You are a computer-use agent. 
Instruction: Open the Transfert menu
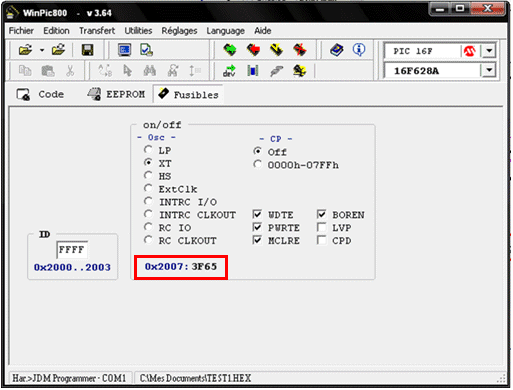point(97,31)
